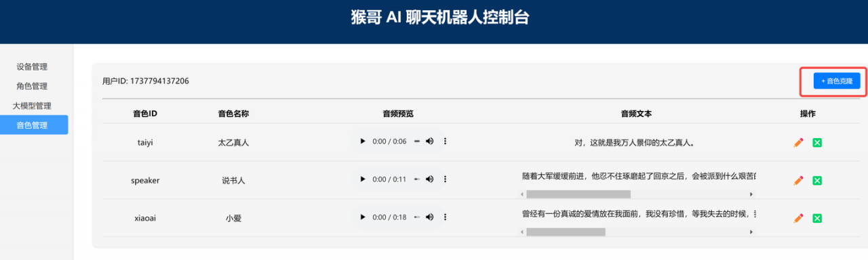The height and width of the screenshot is (260, 868).
Task: Open more options on xiaoai audio player
Action: point(446,217)
